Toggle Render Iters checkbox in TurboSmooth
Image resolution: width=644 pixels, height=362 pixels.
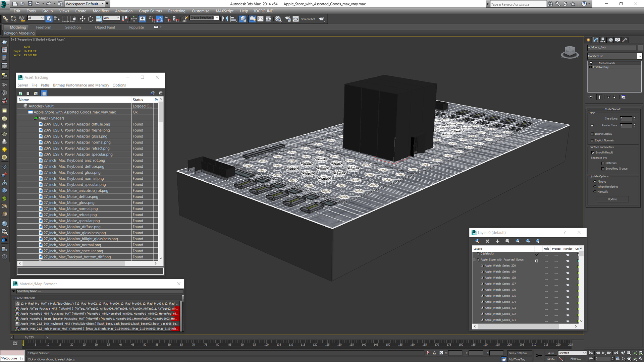click(592, 126)
